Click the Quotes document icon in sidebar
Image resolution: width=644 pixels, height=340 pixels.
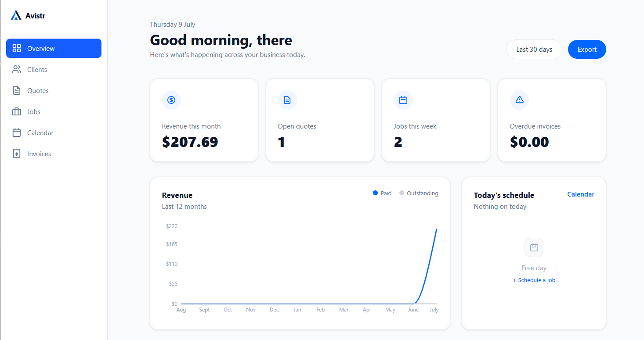[17, 90]
